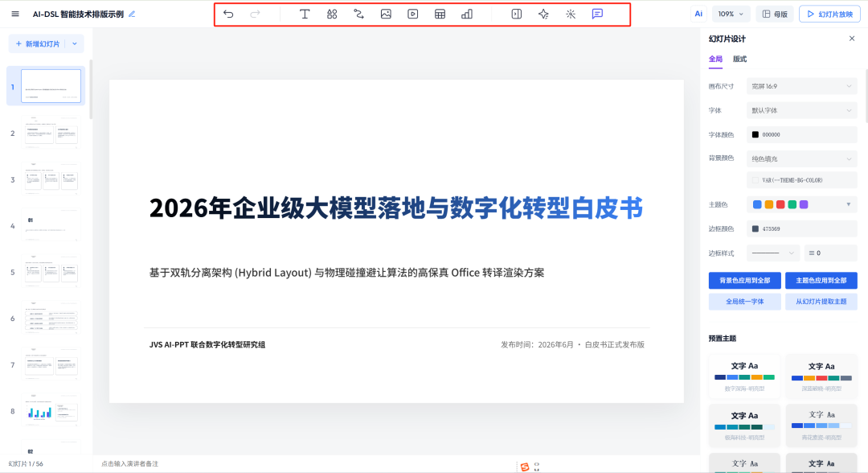Viewport: 868px width, 473px height.
Task: Insert a video via play-box icon
Action: (x=413, y=14)
